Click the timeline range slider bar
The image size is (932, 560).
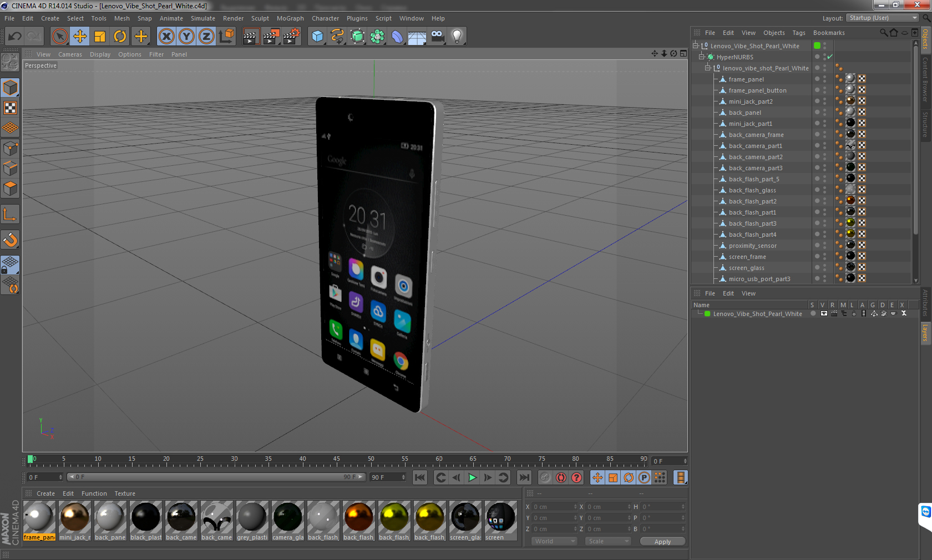coord(216,477)
